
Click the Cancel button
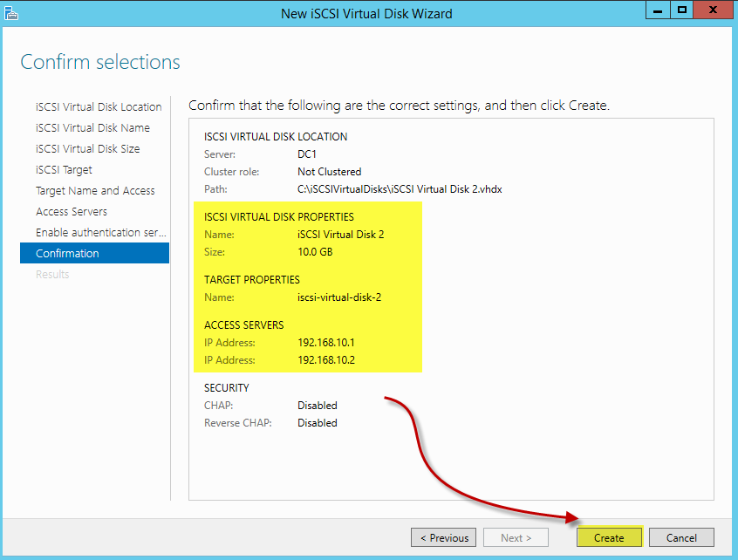681,537
